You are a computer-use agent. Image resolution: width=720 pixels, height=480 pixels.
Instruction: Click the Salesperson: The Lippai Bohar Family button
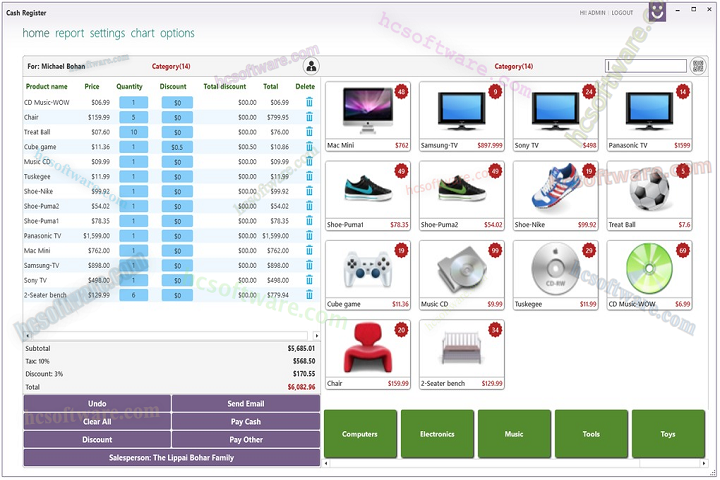(x=172, y=457)
